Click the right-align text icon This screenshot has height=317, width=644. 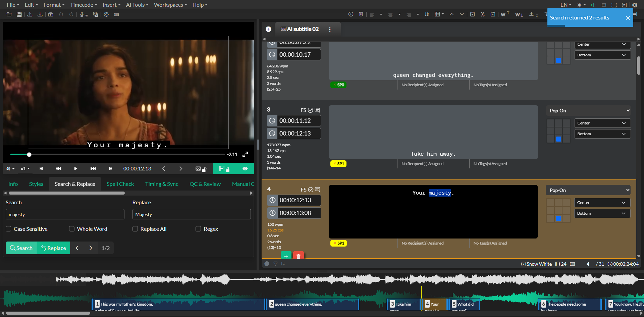(409, 14)
